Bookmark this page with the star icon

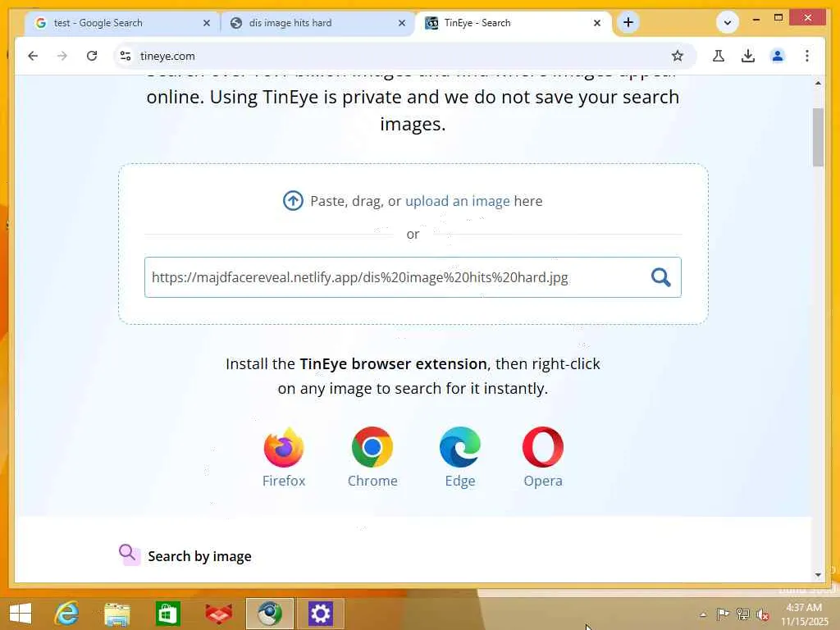click(x=677, y=56)
